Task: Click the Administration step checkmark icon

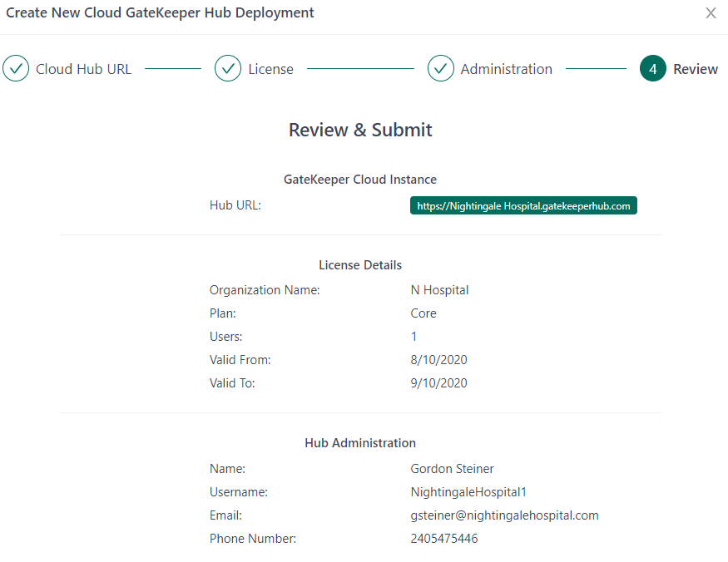Action: coord(441,69)
